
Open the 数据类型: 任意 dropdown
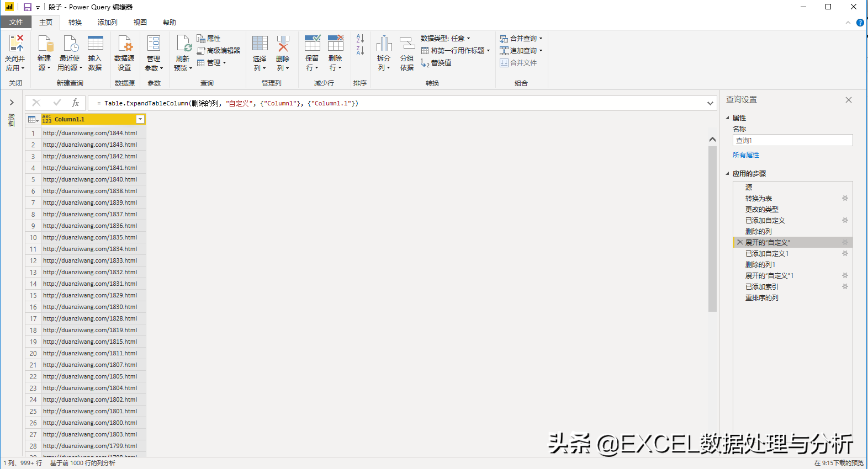pos(446,39)
